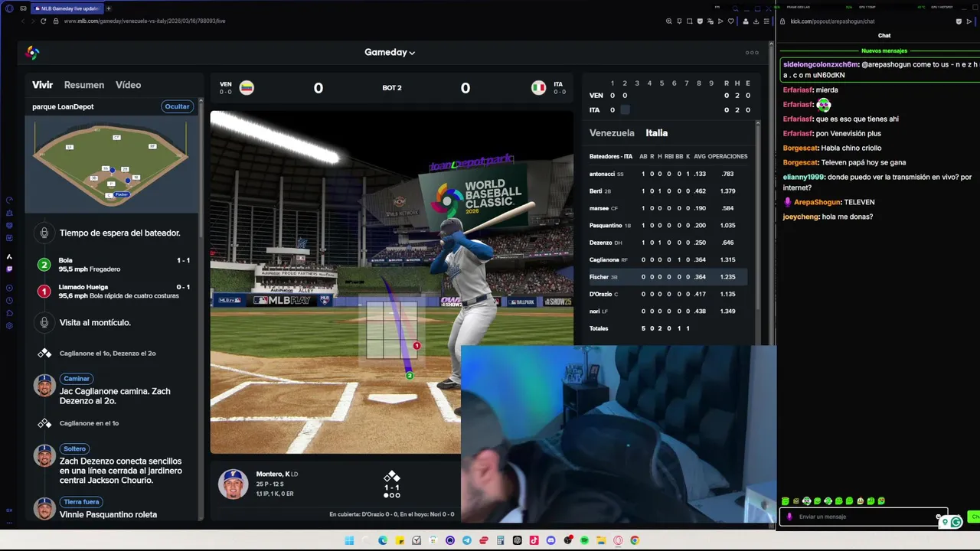Open Google Chrome from the taskbar
Viewport: 980px width, 551px height.
click(x=635, y=540)
